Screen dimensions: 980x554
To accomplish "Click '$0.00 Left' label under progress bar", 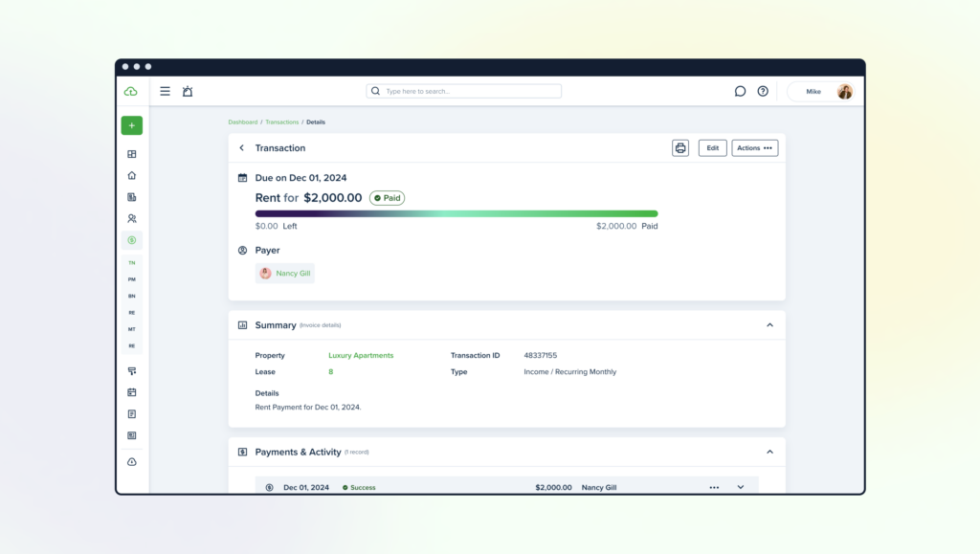I will pyautogui.click(x=277, y=226).
